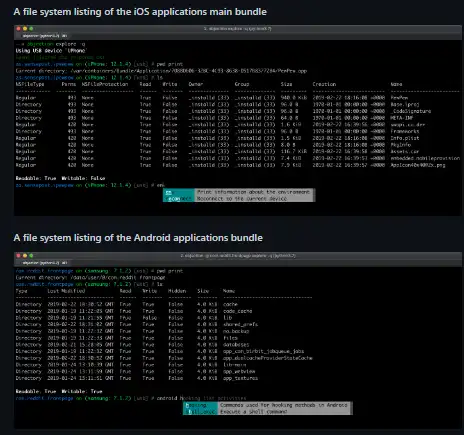Click the Android terminal window title text

[238, 256]
